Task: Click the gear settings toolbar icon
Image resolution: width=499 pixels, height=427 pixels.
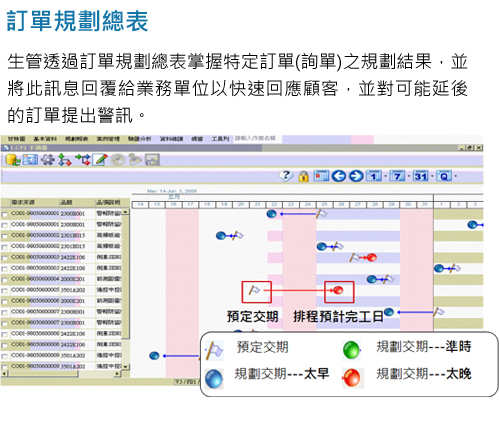Action: [x=48, y=160]
